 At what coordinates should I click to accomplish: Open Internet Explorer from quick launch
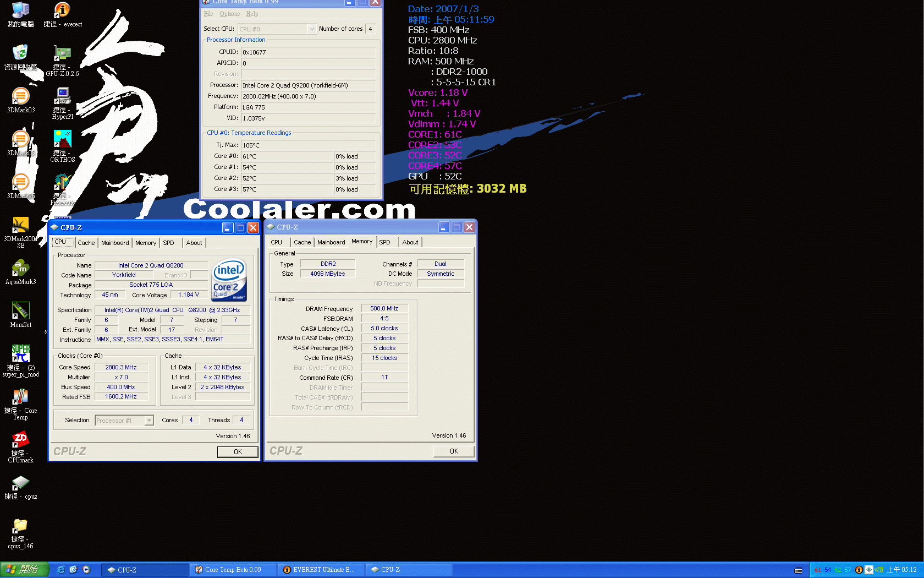[x=61, y=570]
